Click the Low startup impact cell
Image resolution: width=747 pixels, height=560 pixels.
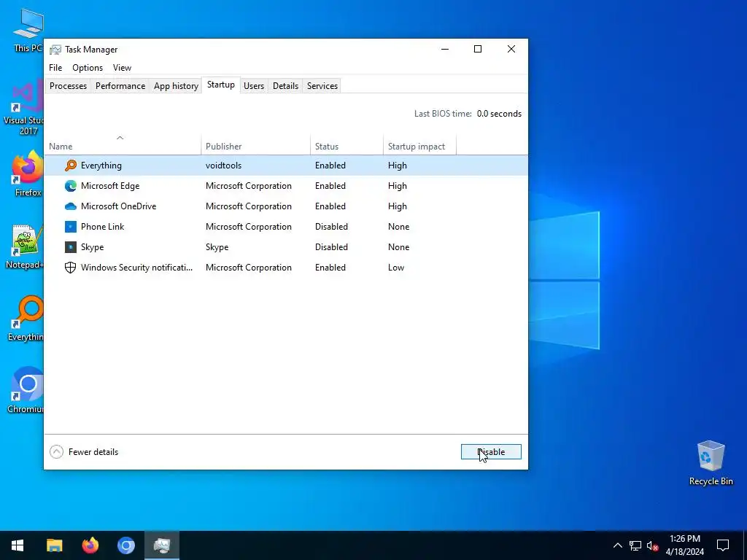396,268
